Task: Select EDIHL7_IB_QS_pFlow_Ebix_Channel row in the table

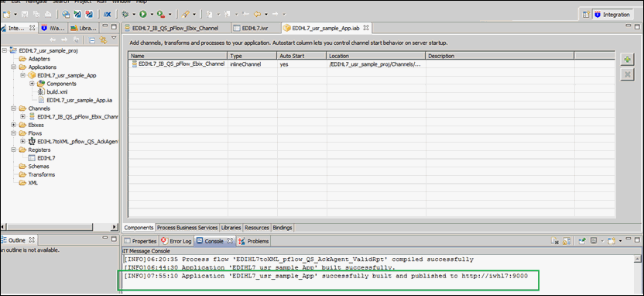Action: (x=372, y=64)
